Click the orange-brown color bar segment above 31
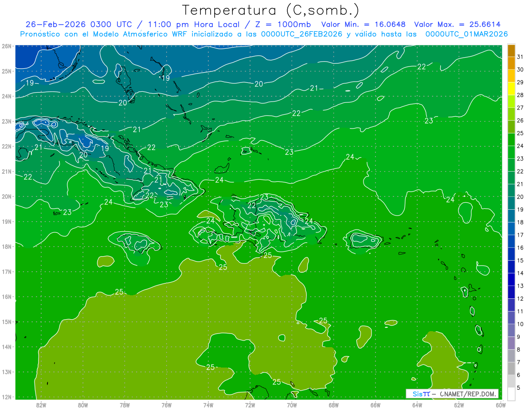532x411 pixels. click(x=511, y=51)
